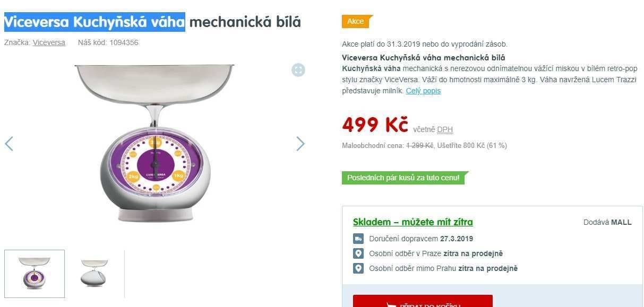Select the first thumbnail of purple scale

35,274
